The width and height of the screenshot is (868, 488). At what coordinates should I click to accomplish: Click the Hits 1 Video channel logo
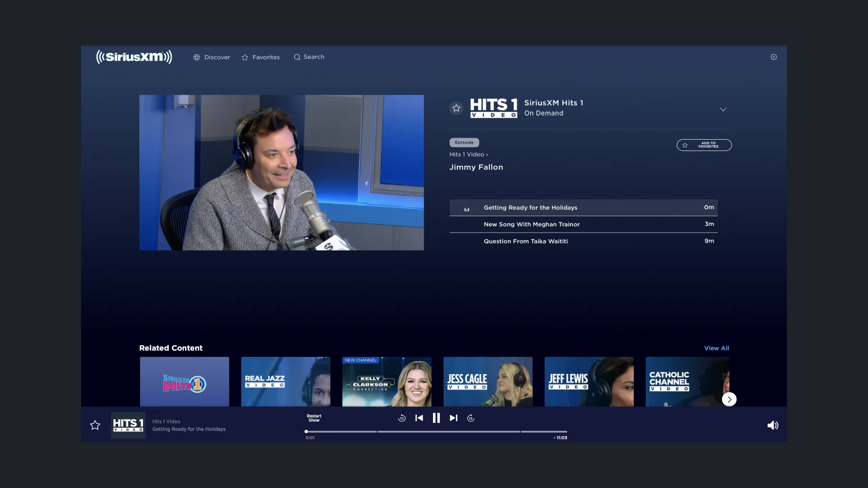tap(494, 108)
